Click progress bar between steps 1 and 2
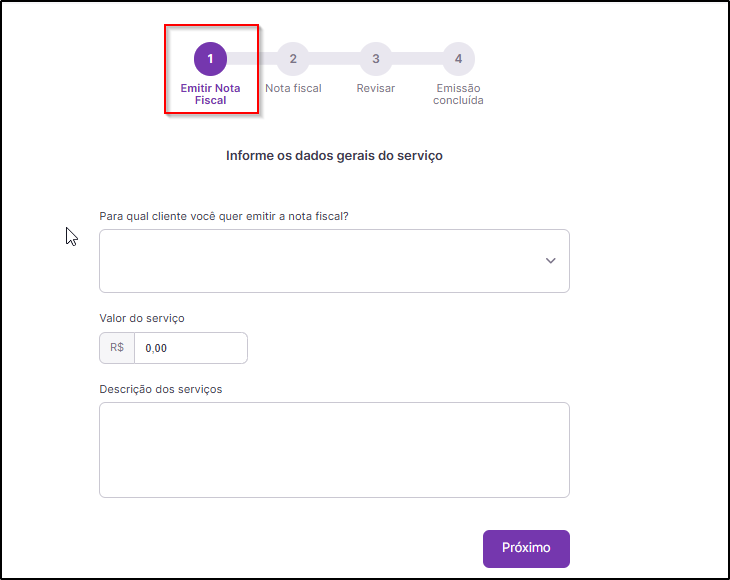730x580 pixels. click(251, 59)
